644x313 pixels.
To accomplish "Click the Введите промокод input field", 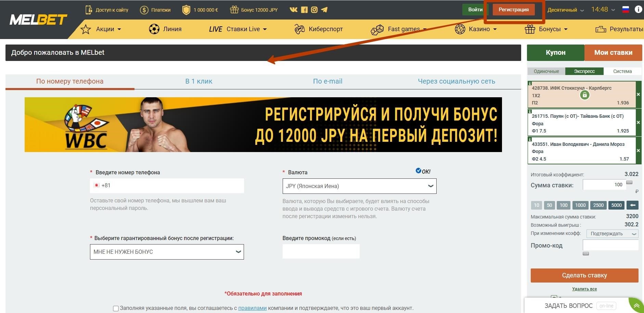I will [321, 251].
